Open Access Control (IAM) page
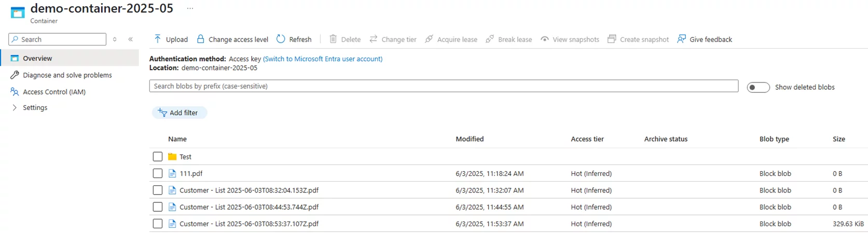The width and height of the screenshot is (868, 233). [x=54, y=92]
